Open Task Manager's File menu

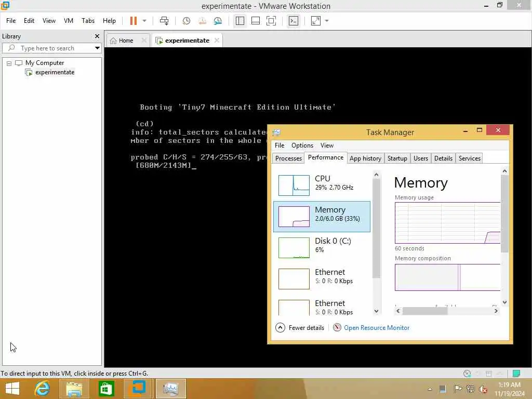tap(280, 145)
